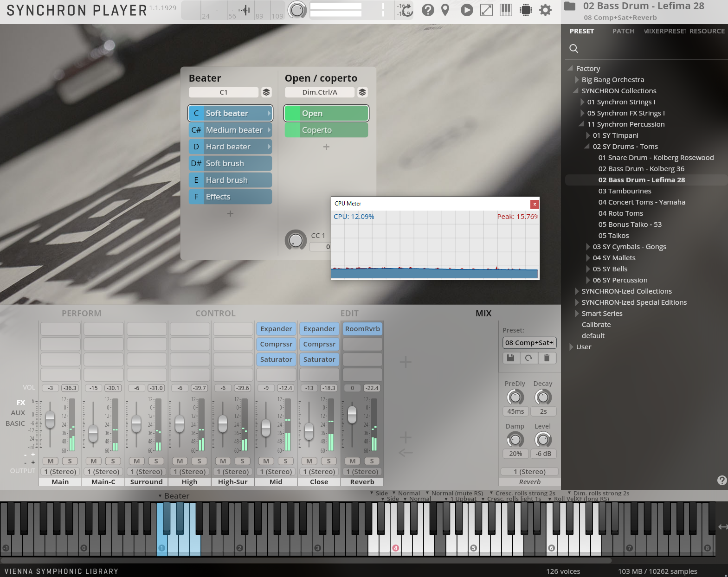The height and width of the screenshot is (577, 728).
Task: Click the layers icon next to C1 field
Action: pyautogui.click(x=266, y=92)
